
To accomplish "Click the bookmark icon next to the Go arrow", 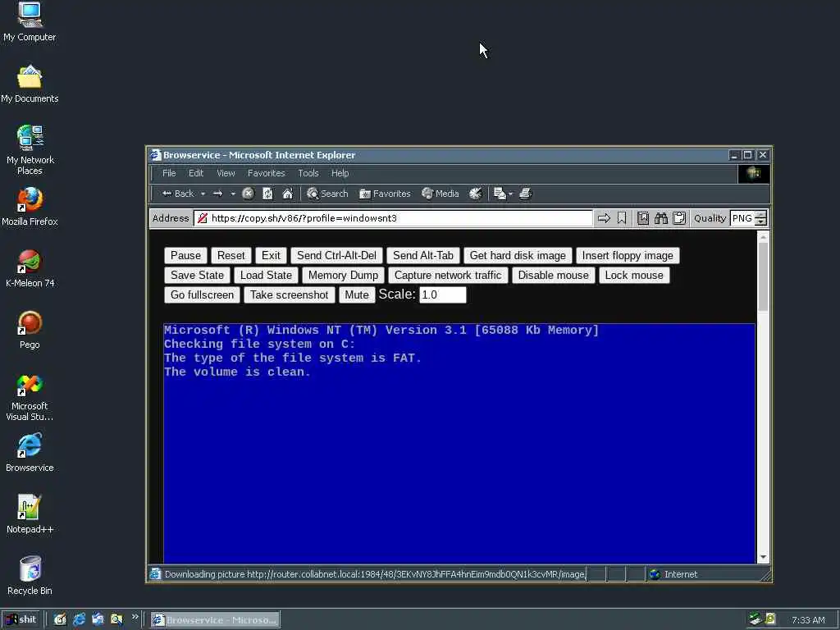I will [x=622, y=218].
